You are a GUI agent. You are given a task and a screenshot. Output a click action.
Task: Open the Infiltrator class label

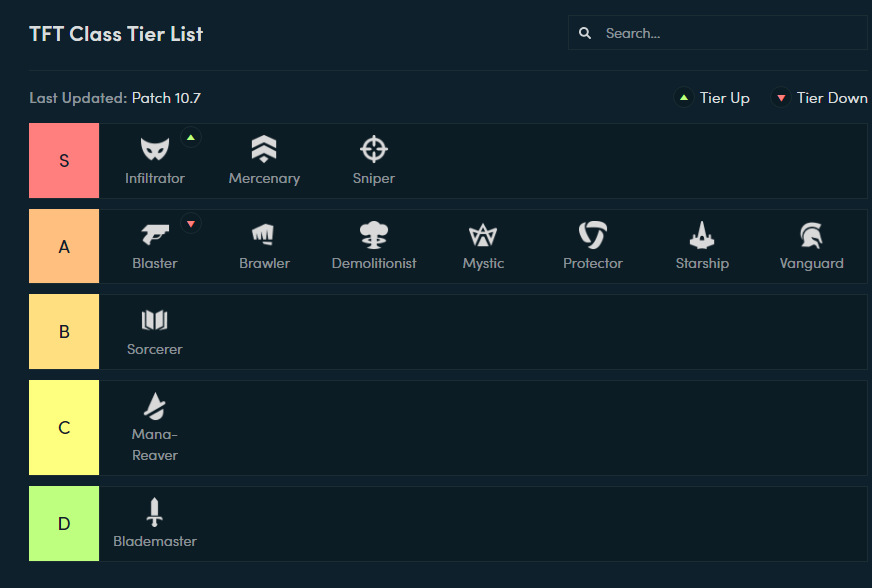click(155, 178)
